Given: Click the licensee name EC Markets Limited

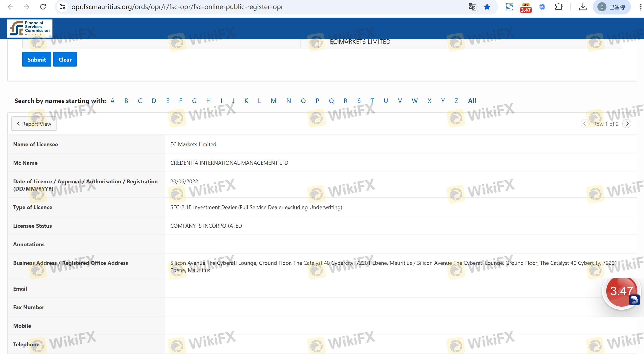Looking at the screenshot, I should click(x=193, y=144).
